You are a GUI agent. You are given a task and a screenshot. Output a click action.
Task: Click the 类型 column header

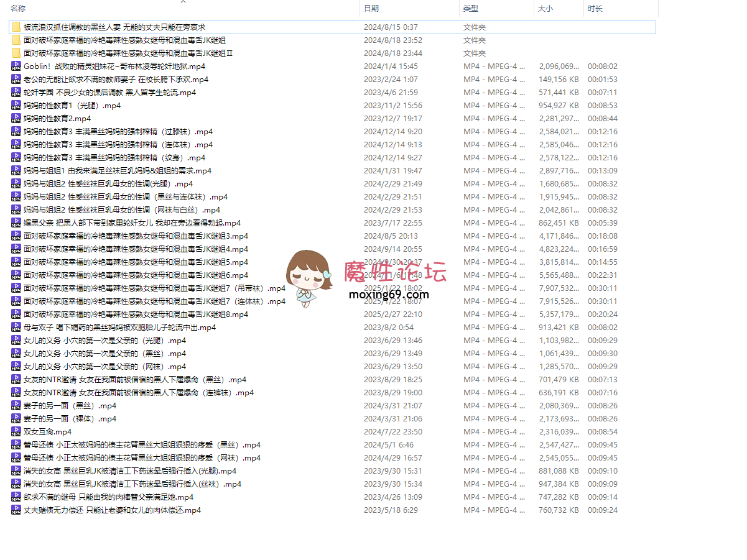[x=471, y=9]
